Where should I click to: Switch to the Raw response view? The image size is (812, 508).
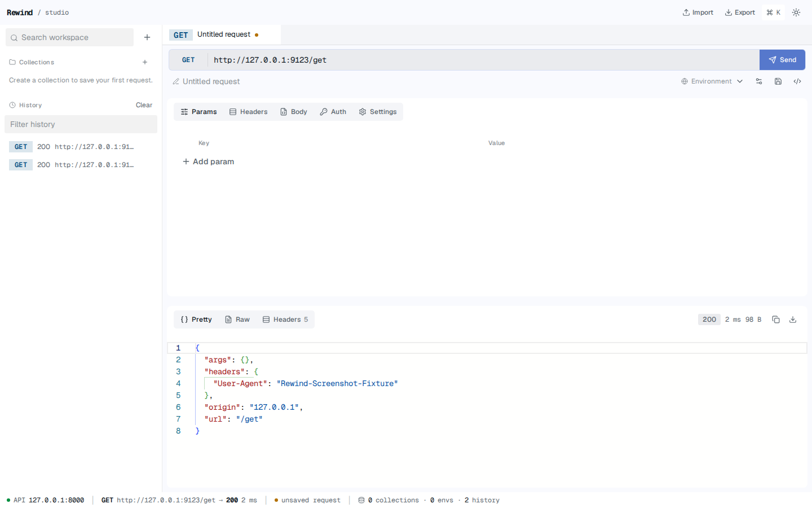coord(237,319)
